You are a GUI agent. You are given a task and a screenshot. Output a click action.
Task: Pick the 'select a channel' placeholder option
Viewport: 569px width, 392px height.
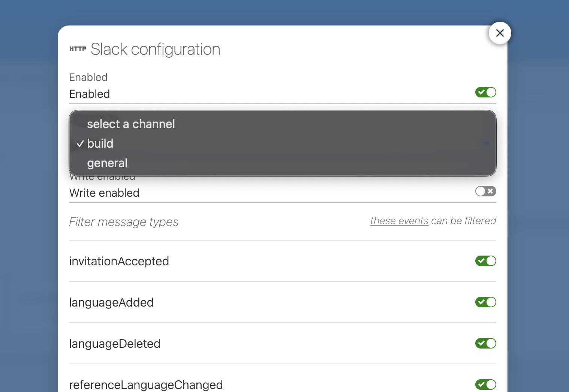[131, 124]
